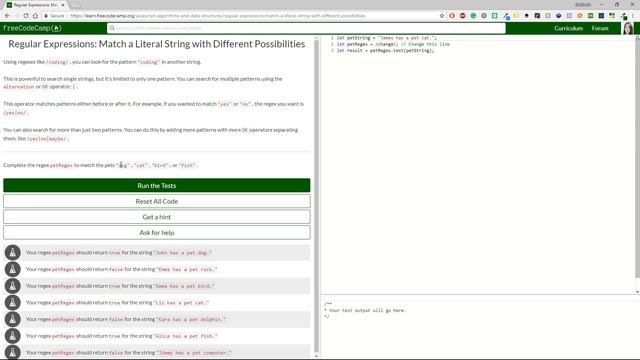Click the orange circle extension icon
The image size is (640, 360).
pyautogui.click(x=580, y=16)
